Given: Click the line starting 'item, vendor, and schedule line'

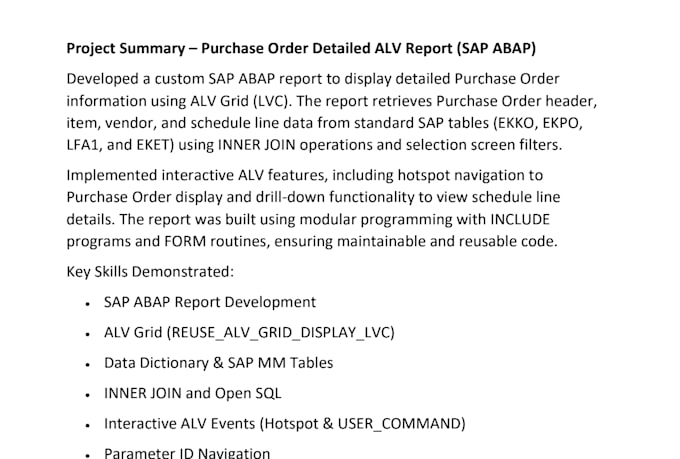Looking at the screenshot, I should pos(324,123).
